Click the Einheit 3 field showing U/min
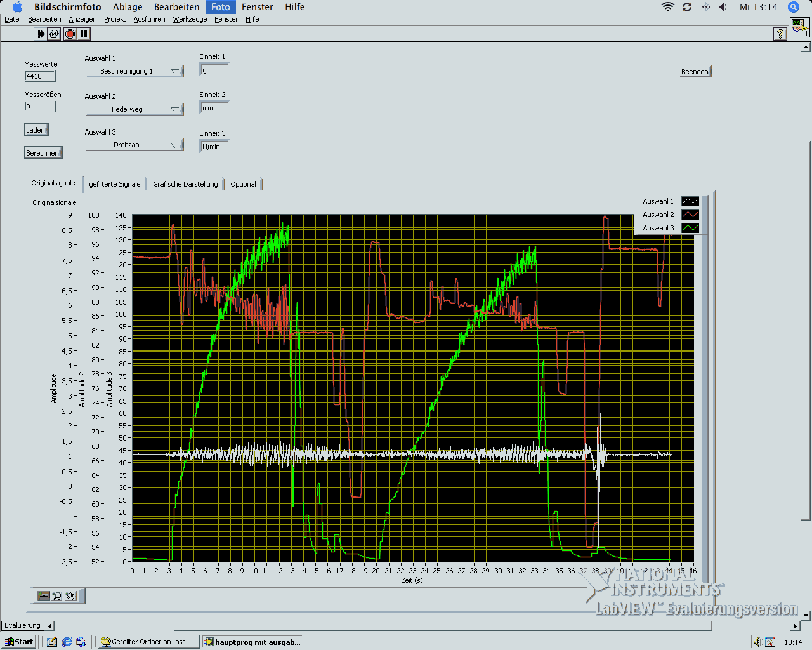The width and height of the screenshot is (812, 650). click(x=214, y=147)
